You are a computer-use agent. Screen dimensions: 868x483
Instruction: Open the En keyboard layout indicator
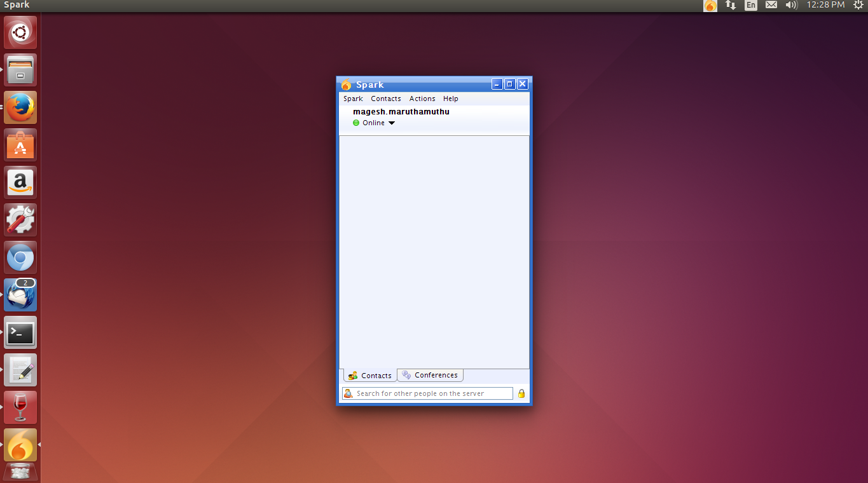coord(751,5)
